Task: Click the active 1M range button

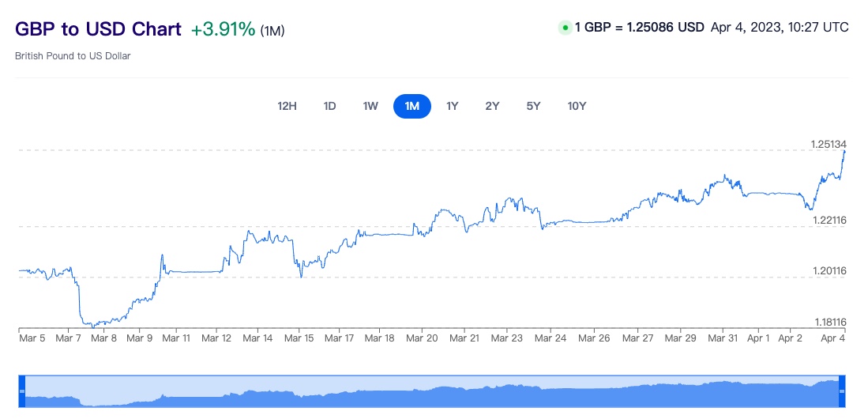Action: 412,106
